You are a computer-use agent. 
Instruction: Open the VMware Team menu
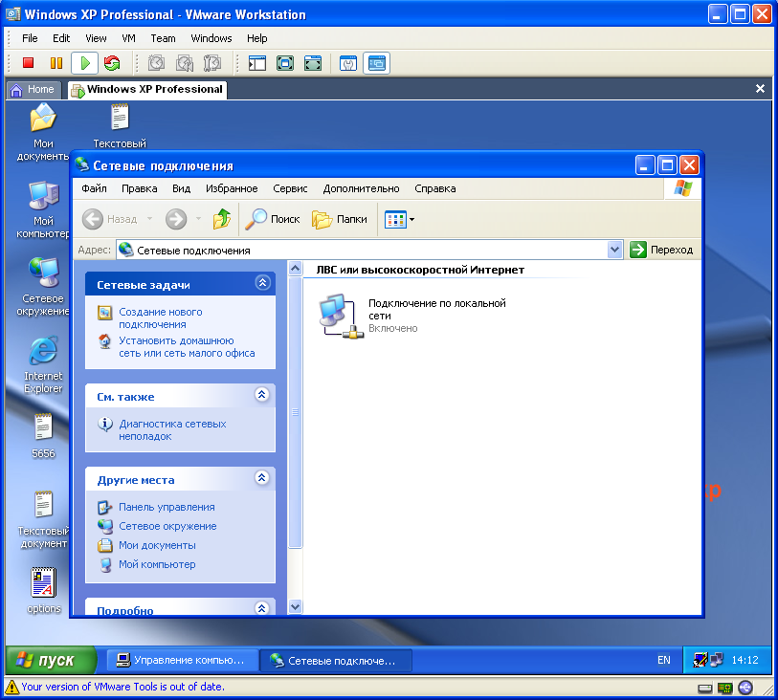pos(163,38)
